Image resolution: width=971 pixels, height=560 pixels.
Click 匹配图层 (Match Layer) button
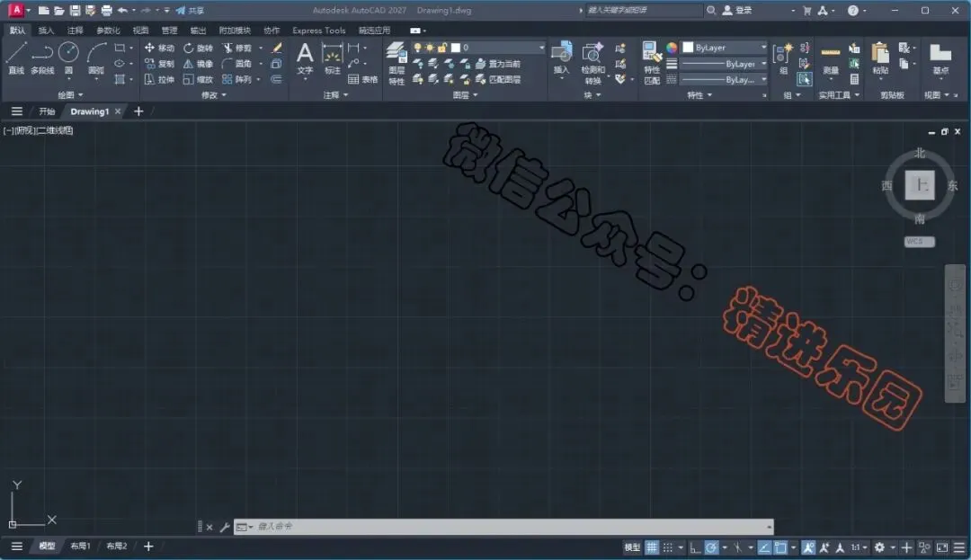(498, 79)
